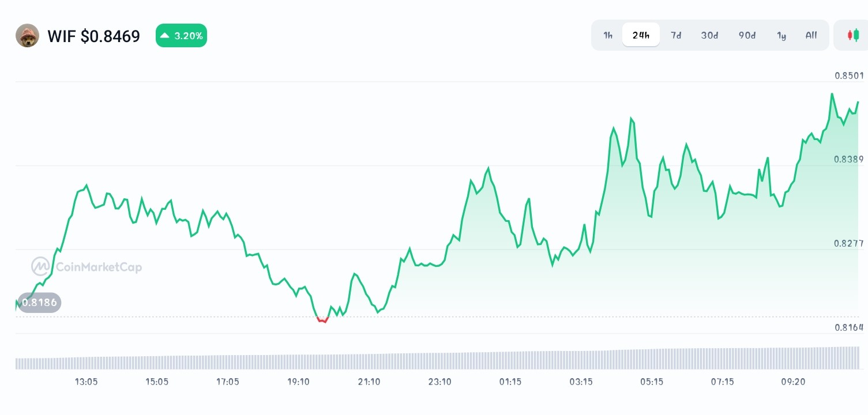Click the 0.8501 y-axis value
The height and width of the screenshot is (415, 868).
click(x=849, y=76)
